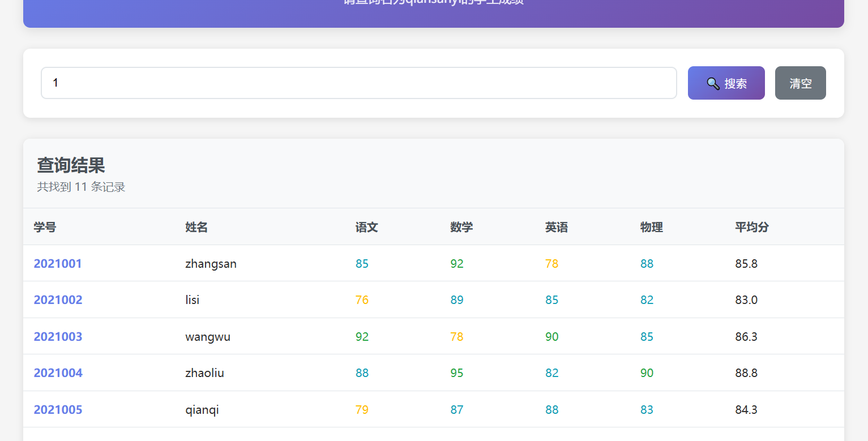Screen dimensions: 868x441
Task: Click wangwu's 英语 score 90
Action: [x=552, y=336]
